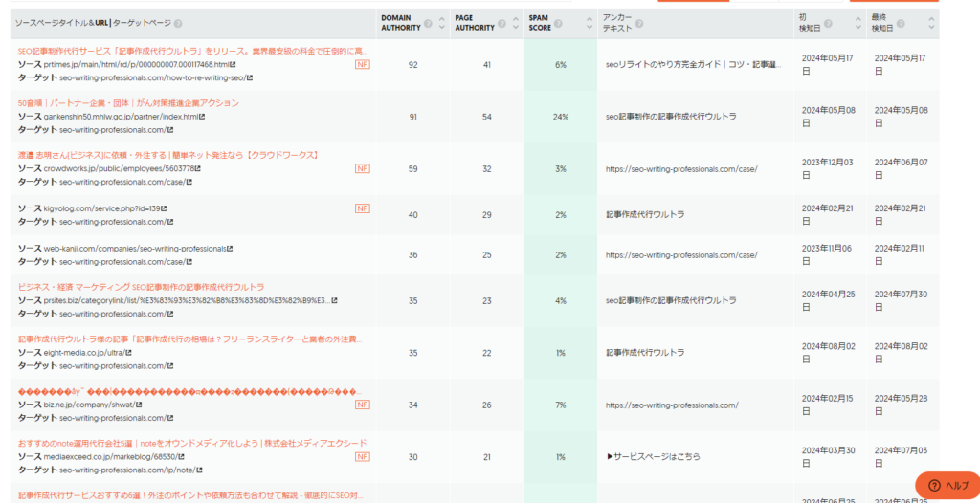Open the 記事作成代行ウルトラ様の記事 title link
The height and width of the screenshot is (503, 980).
(190, 339)
